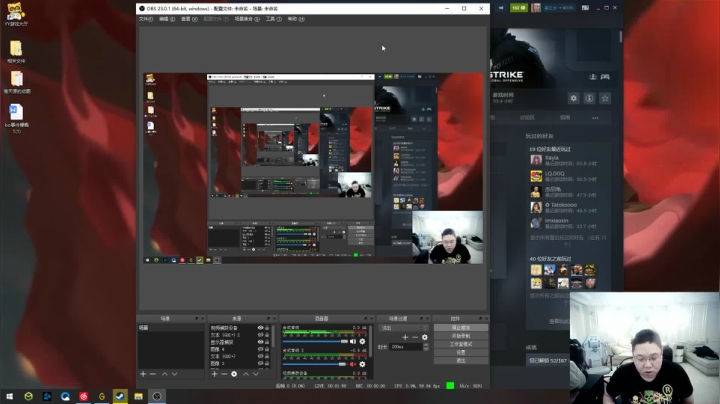Add a scene transition with plus icon
The width and height of the screenshot is (720, 404).
(405, 337)
